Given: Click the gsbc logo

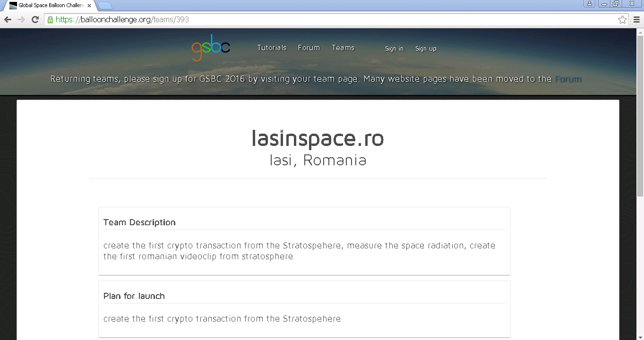Looking at the screenshot, I should click(211, 48).
